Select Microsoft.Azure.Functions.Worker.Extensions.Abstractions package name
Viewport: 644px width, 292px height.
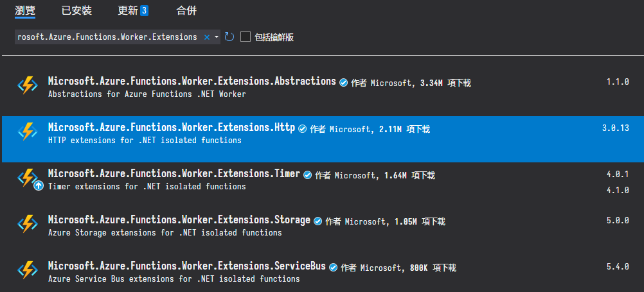point(192,82)
